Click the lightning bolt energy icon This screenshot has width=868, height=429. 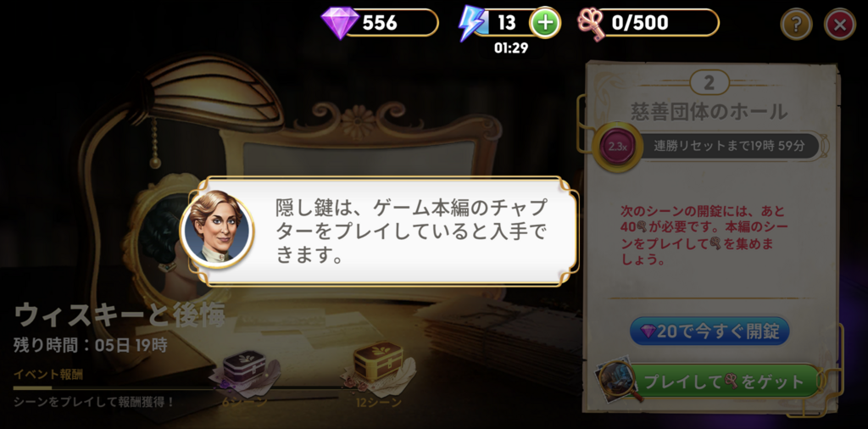pyautogui.click(x=470, y=24)
